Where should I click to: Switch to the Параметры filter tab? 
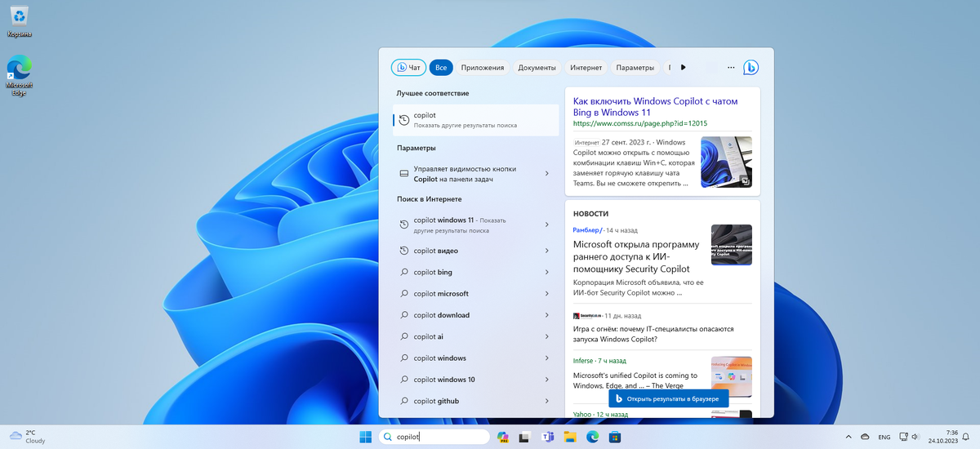(635, 68)
